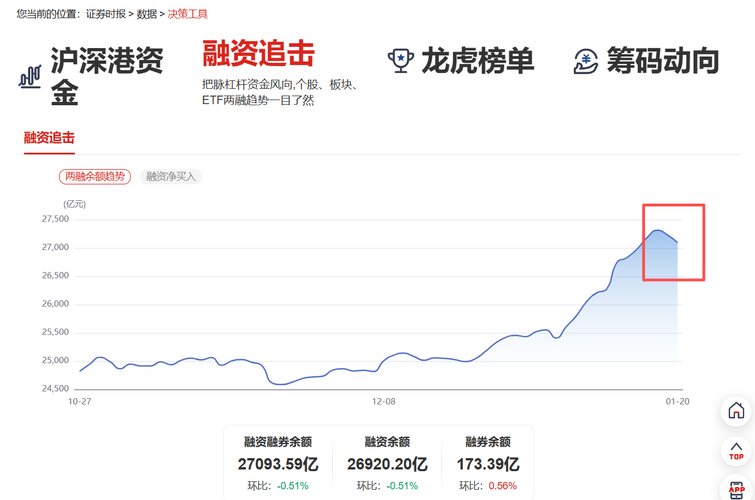Click the 27093.59亿 融资融券余额 value
Screen dimensions: 755x500
(x=278, y=464)
